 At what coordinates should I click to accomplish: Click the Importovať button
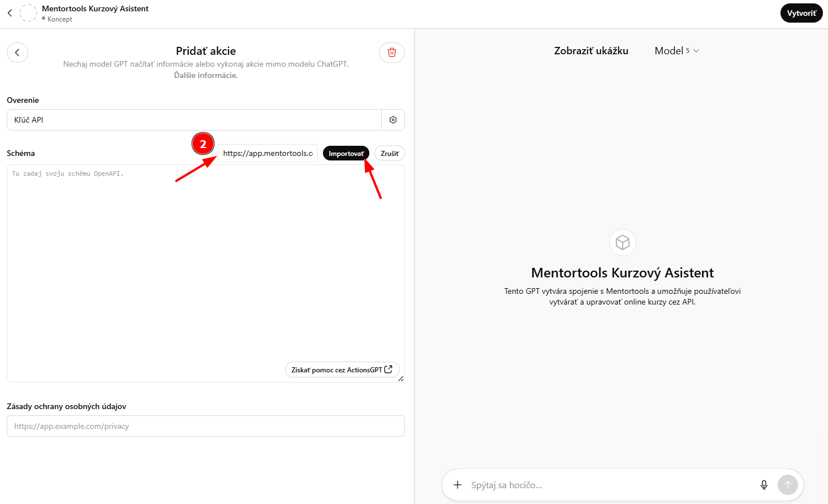pos(346,154)
